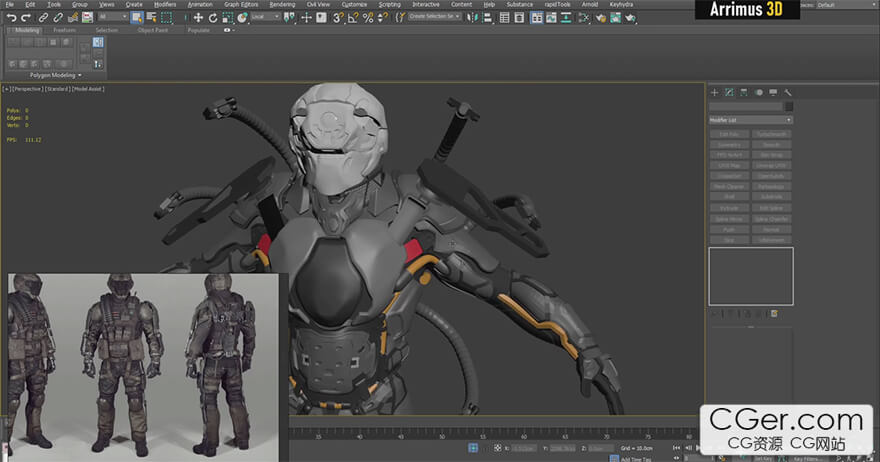Toggle the highlighted icon left of the X field
This screenshot has height=462, width=880.
coord(473,447)
